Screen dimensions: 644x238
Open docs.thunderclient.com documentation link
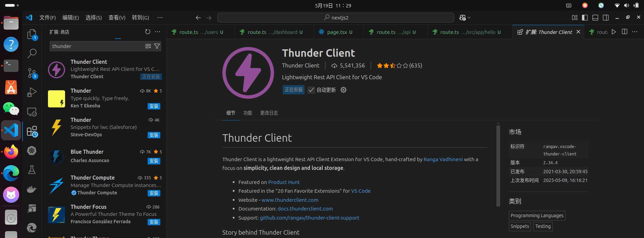pos(305,209)
